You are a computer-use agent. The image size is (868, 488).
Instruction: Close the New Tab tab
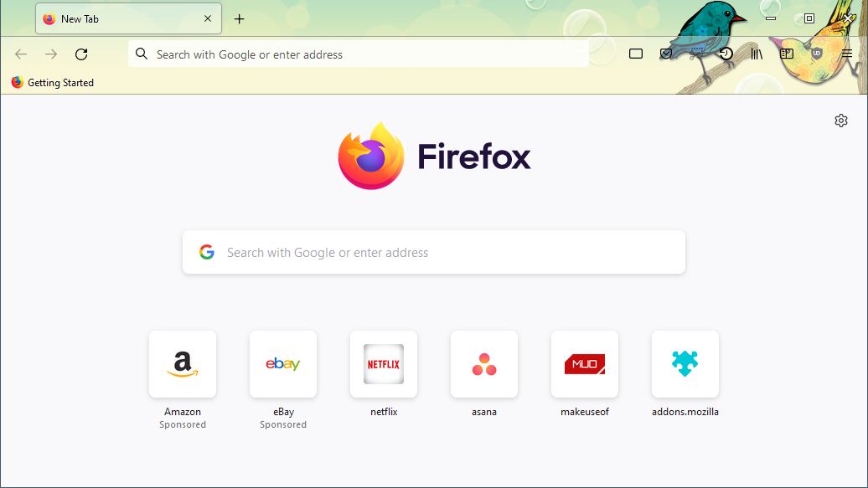208,18
